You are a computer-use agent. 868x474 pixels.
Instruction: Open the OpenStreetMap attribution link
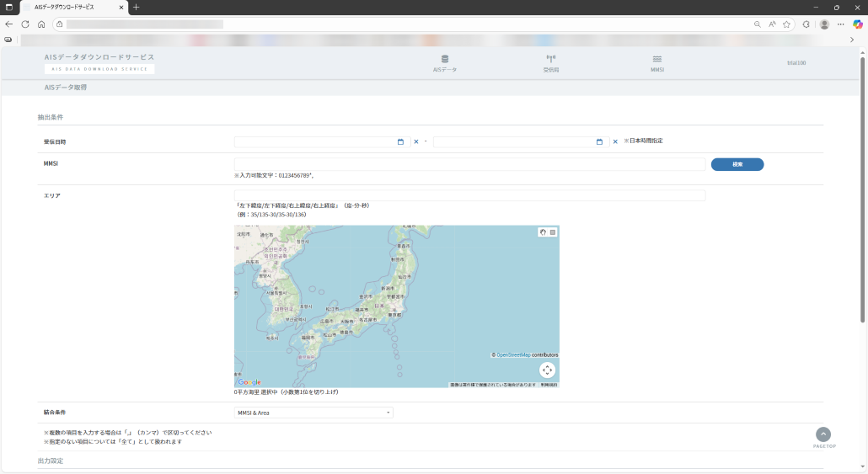tap(513, 354)
